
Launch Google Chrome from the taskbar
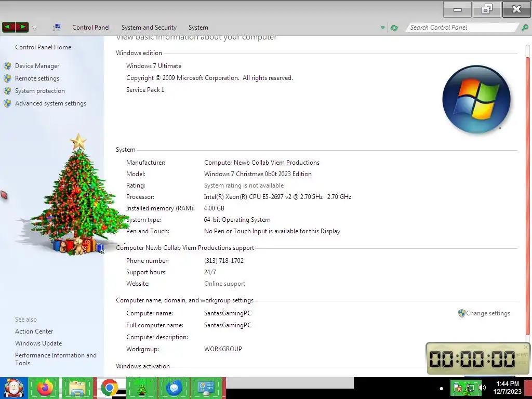coord(109,388)
